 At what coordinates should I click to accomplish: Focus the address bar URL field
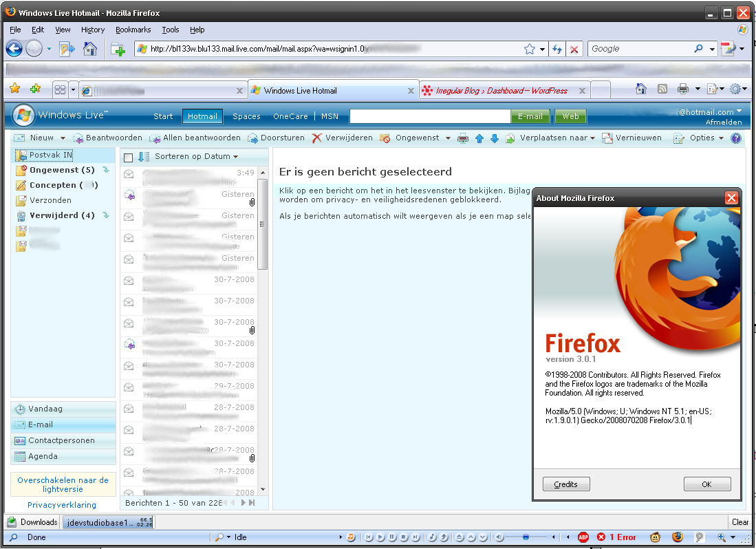click(328, 49)
